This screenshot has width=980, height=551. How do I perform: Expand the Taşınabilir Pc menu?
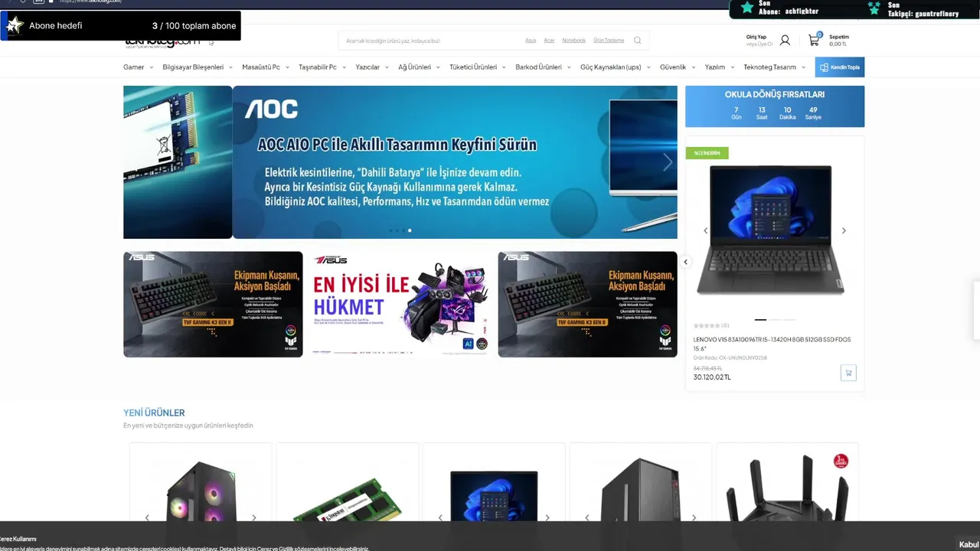(x=322, y=67)
